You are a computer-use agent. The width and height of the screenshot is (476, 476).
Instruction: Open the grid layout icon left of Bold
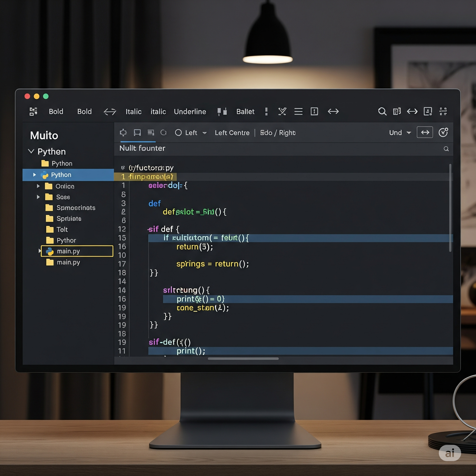(x=33, y=111)
